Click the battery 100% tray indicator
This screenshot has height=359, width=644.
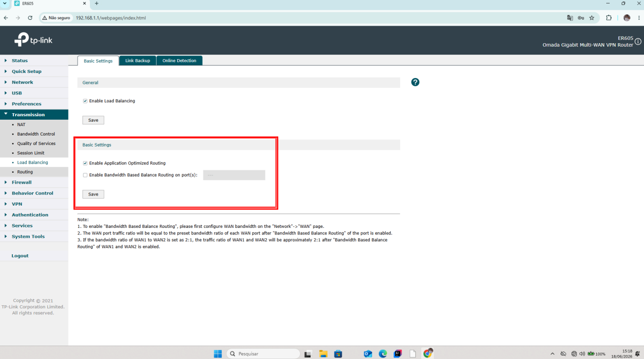click(x=596, y=354)
